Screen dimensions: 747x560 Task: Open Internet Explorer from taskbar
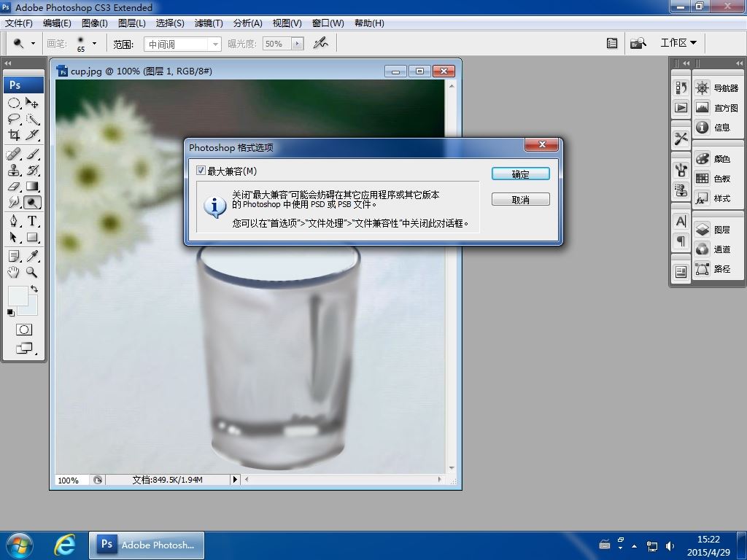coord(65,545)
